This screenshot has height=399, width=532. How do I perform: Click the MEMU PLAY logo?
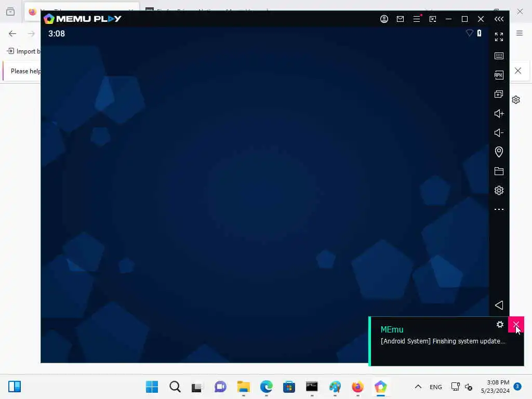83,19
